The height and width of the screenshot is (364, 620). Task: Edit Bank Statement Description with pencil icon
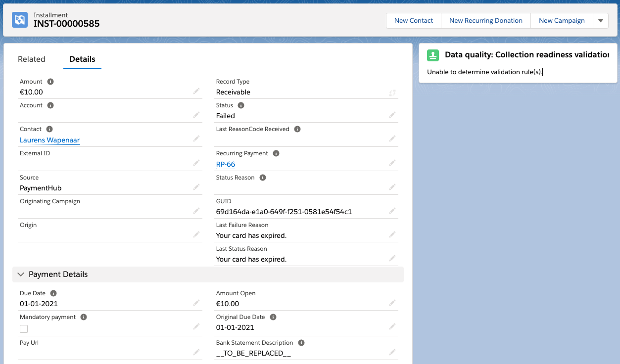pyautogui.click(x=392, y=352)
